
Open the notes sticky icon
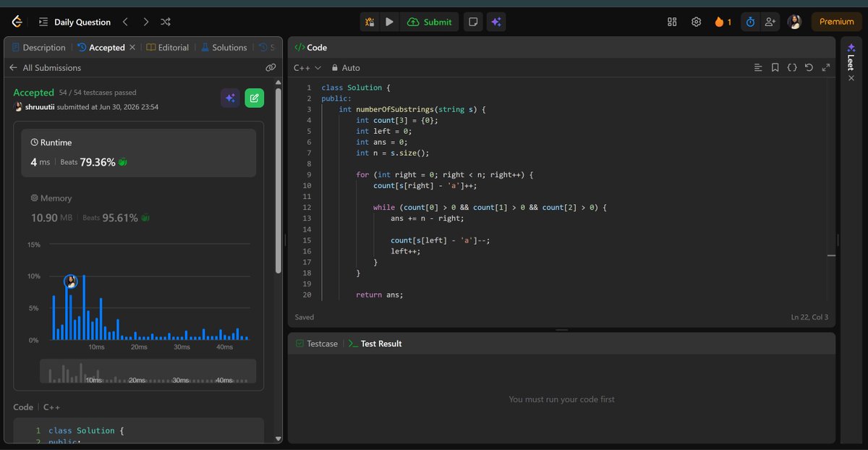[472, 22]
